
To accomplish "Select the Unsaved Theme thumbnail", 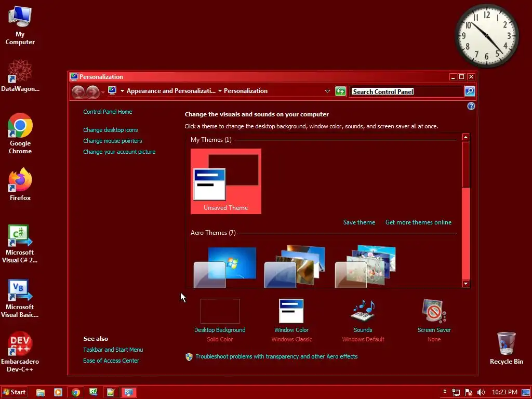I will tap(226, 181).
